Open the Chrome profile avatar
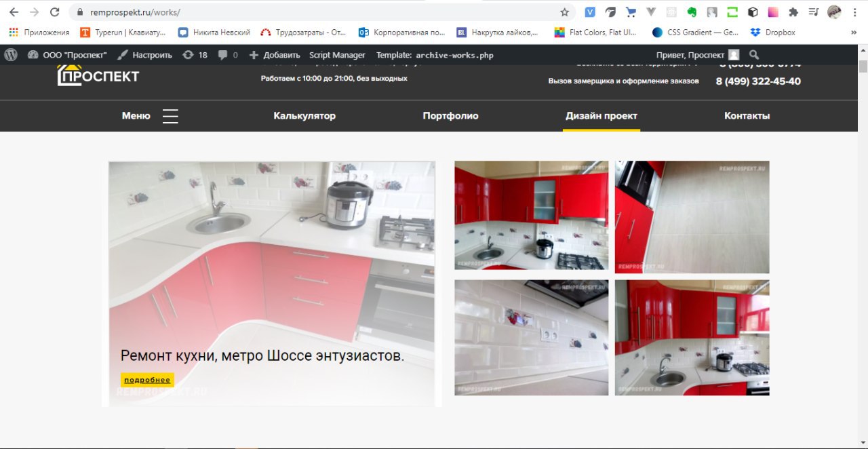 click(835, 12)
